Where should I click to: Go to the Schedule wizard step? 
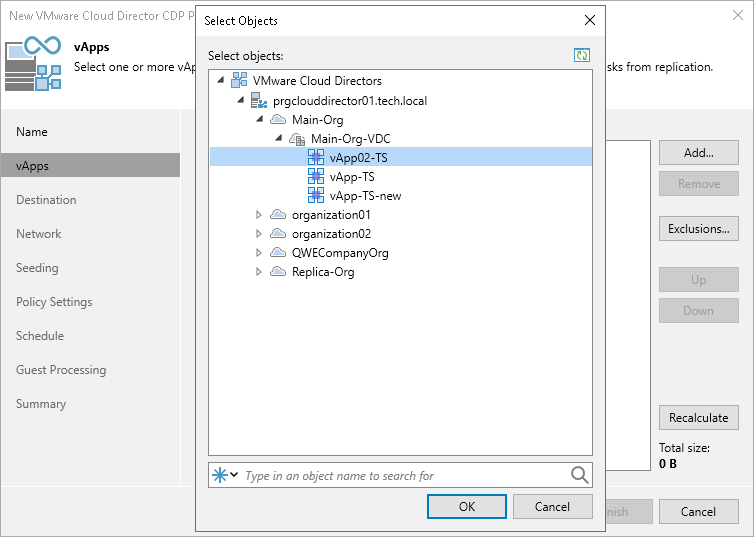(90, 336)
